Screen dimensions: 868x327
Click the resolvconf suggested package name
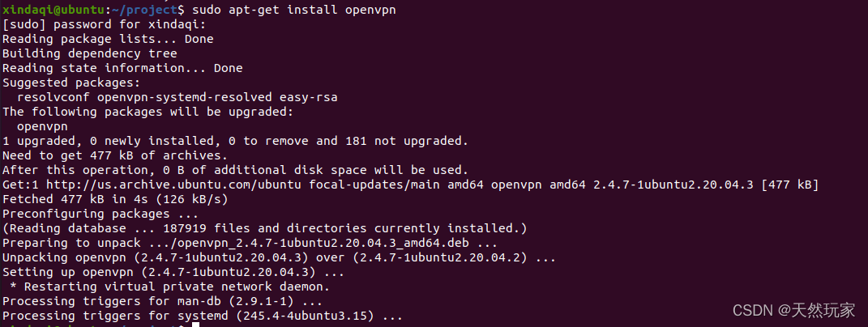[x=55, y=97]
